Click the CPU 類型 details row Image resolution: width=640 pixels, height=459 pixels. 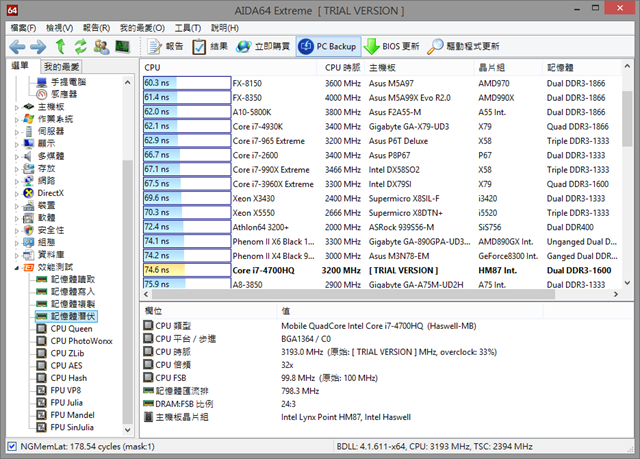coord(386,326)
